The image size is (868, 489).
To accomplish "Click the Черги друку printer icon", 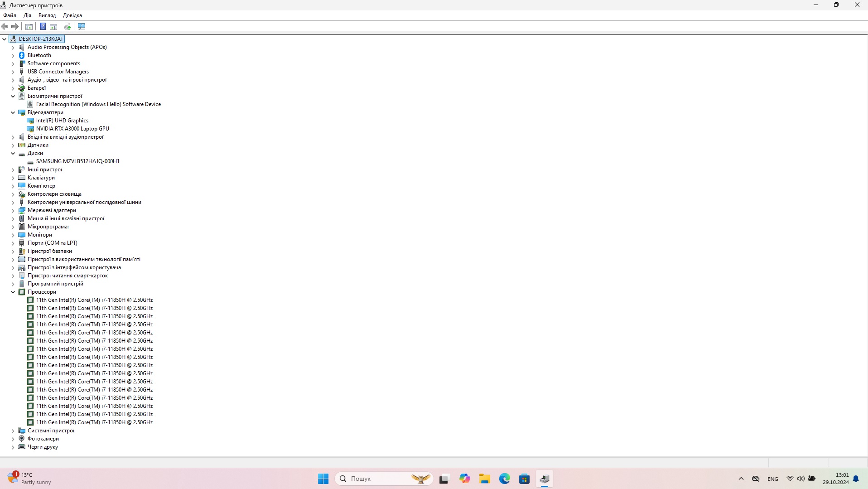I will [x=22, y=447].
